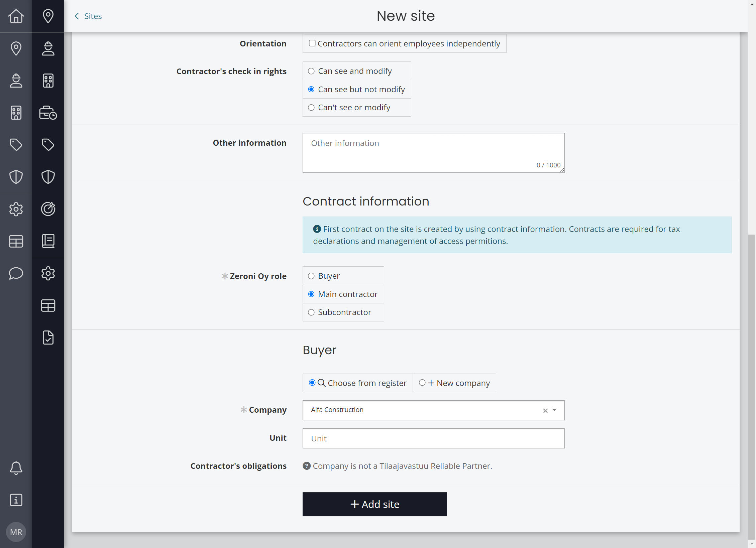
Task: Click the question mark icon beside Reliable Partner text
Action: click(x=307, y=466)
